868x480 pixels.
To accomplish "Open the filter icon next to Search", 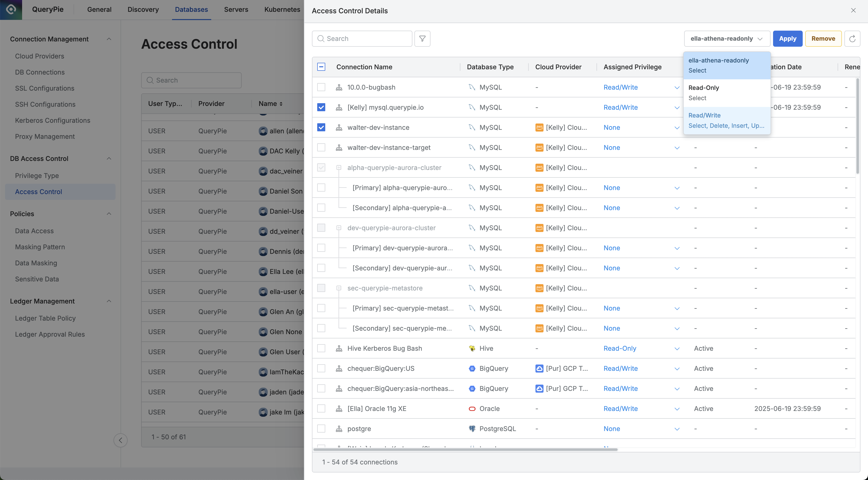I will click(x=422, y=39).
